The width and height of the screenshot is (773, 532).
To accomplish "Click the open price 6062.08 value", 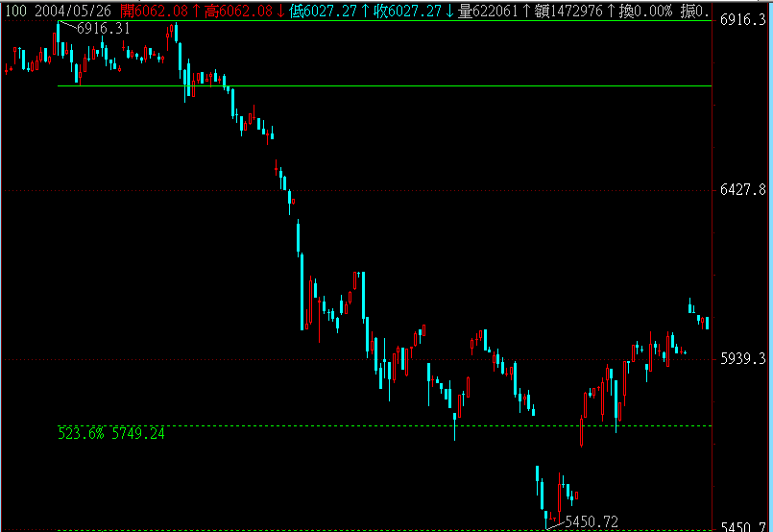I will click(161, 11).
